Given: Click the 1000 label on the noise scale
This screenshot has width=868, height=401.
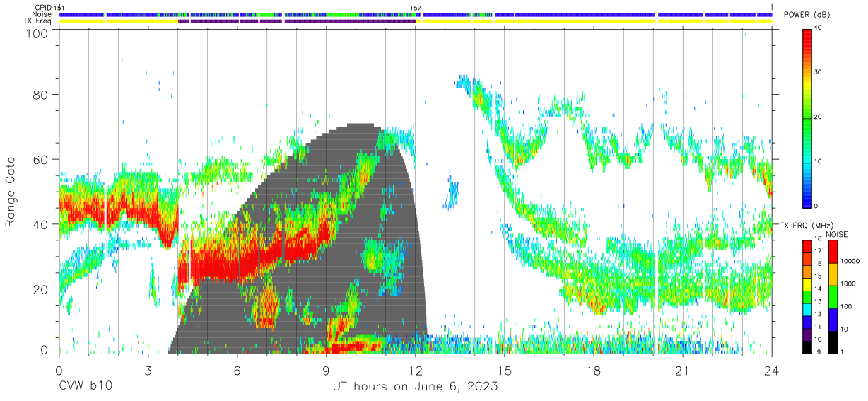Looking at the screenshot, I should point(849,284).
